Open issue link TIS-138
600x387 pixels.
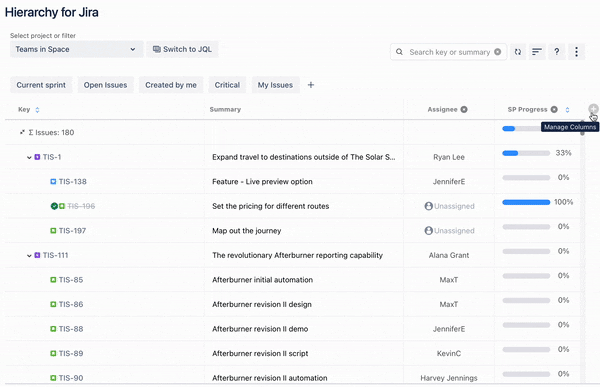click(73, 181)
